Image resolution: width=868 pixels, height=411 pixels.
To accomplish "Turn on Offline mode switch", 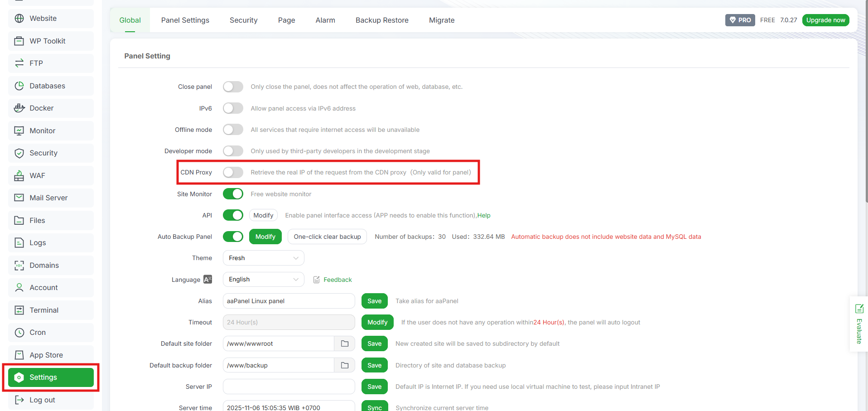I will 233,130.
